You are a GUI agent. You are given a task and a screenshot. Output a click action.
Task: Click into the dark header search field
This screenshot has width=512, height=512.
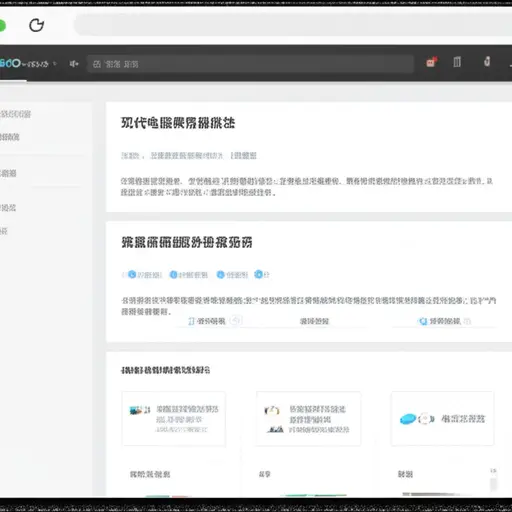coord(250,64)
